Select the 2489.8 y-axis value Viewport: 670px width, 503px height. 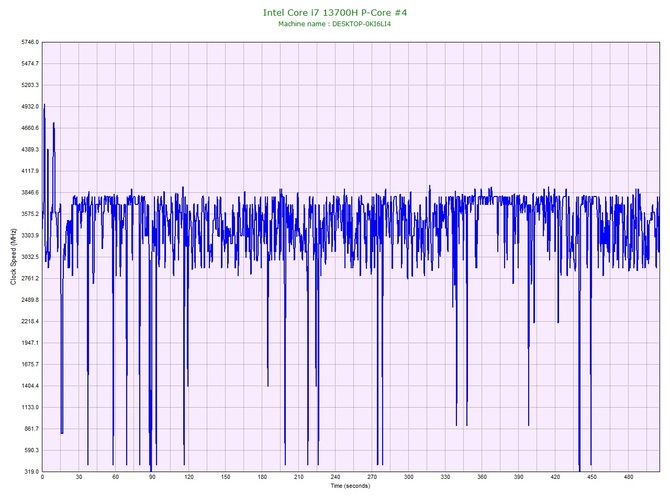tap(30, 300)
